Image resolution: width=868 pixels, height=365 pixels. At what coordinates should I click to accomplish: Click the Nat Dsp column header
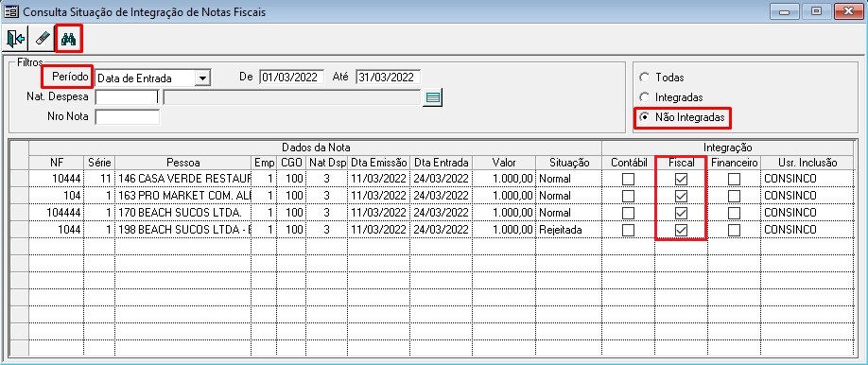327,163
